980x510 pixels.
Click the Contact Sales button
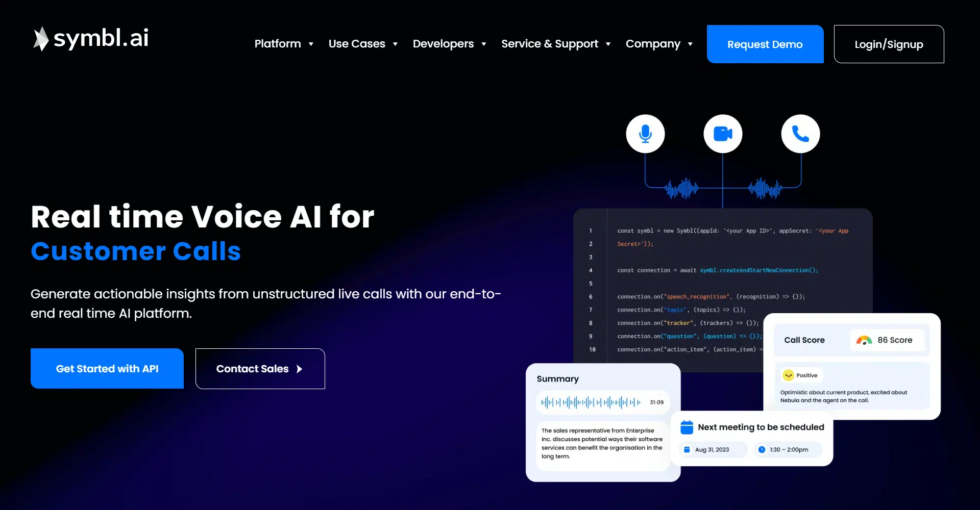pos(260,369)
